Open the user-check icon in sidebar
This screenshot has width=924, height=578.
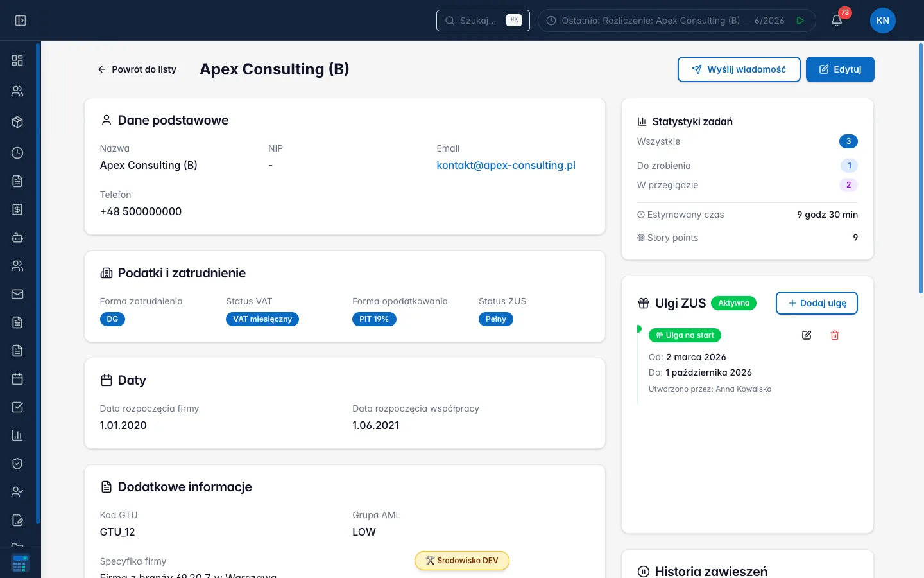tap(17, 492)
